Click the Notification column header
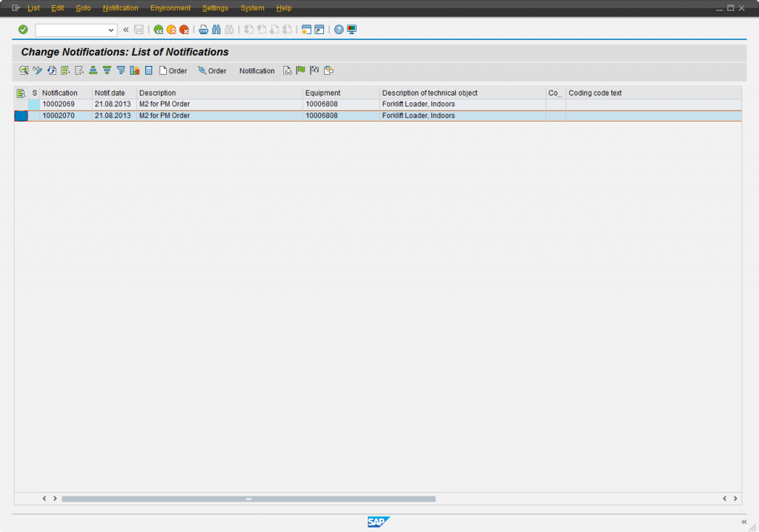 tap(66, 93)
